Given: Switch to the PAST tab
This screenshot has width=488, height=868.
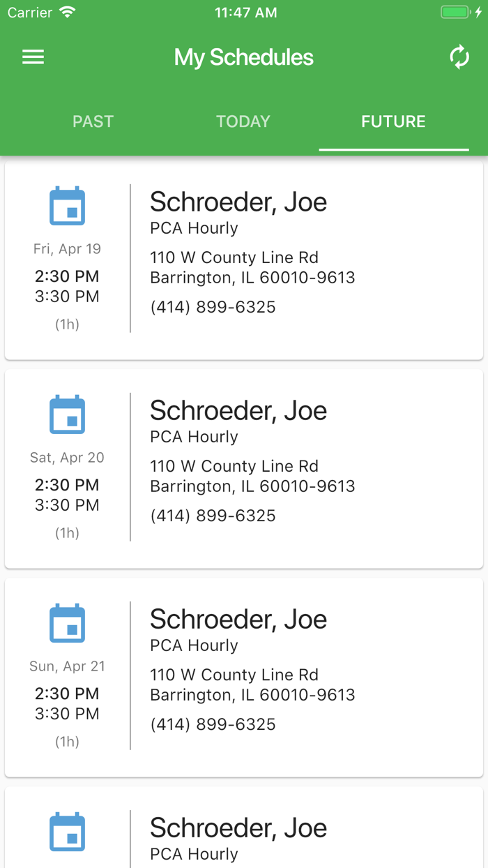Looking at the screenshot, I should (93, 121).
